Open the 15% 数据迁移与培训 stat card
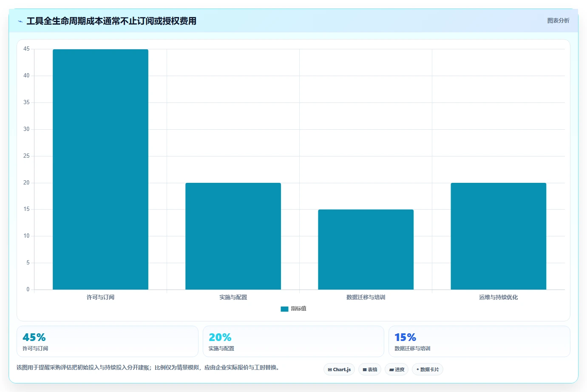Image resolution: width=587 pixels, height=392 pixels. click(x=479, y=341)
